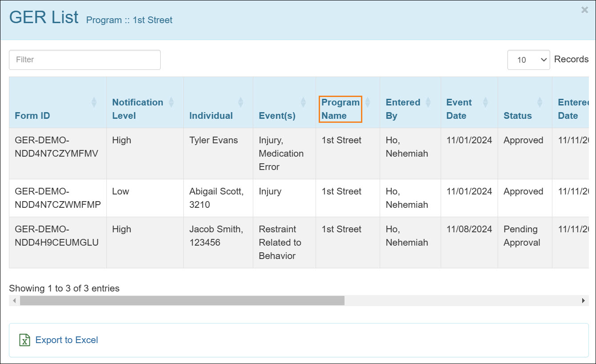This screenshot has height=364, width=596.
Task: Click the horizontal scrollbar left arrow
Action: click(14, 301)
